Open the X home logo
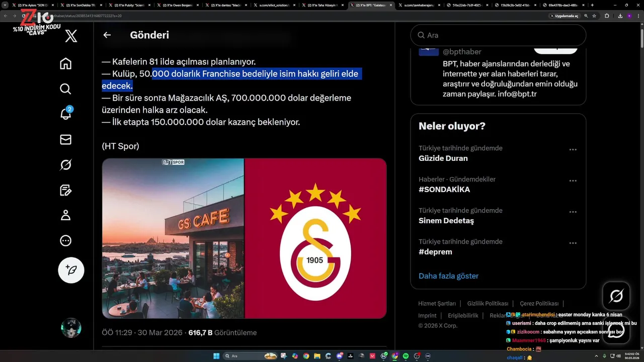Screen dimensions: 644x362 click(x=71, y=36)
